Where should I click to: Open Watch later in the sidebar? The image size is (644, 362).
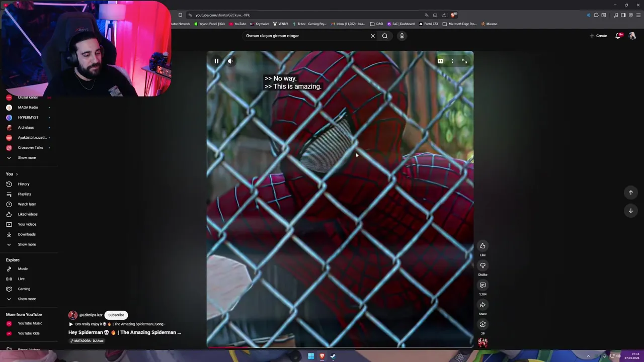27,204
